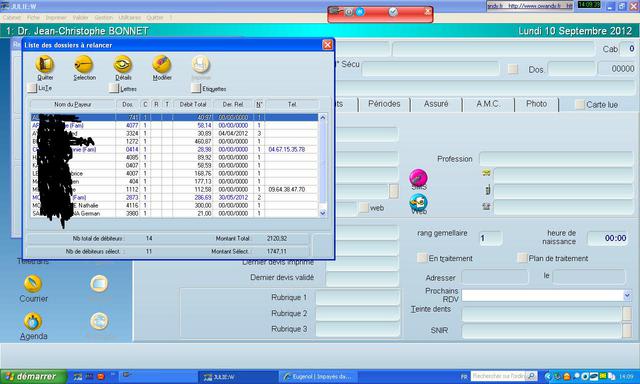The width and height of the screenshot is (640, 384).
Task: Send an SMS via pink icon
Action: click(x=418, y=178)
